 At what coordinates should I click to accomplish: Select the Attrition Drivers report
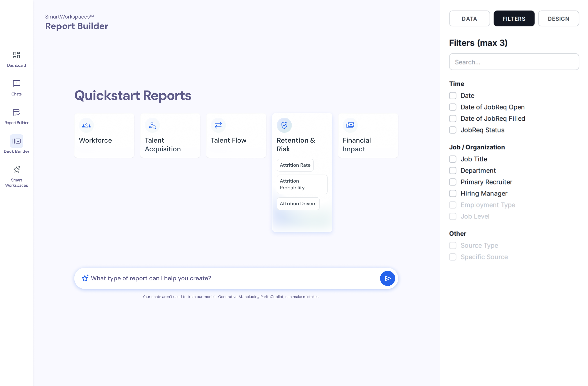pos(298,204)
